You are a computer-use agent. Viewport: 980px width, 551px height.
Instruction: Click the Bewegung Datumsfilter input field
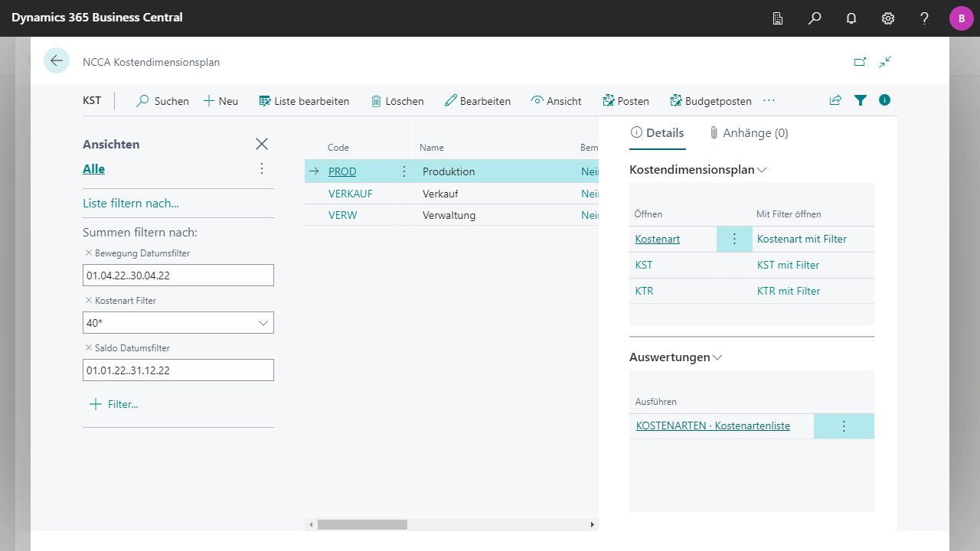pos(178,275)
